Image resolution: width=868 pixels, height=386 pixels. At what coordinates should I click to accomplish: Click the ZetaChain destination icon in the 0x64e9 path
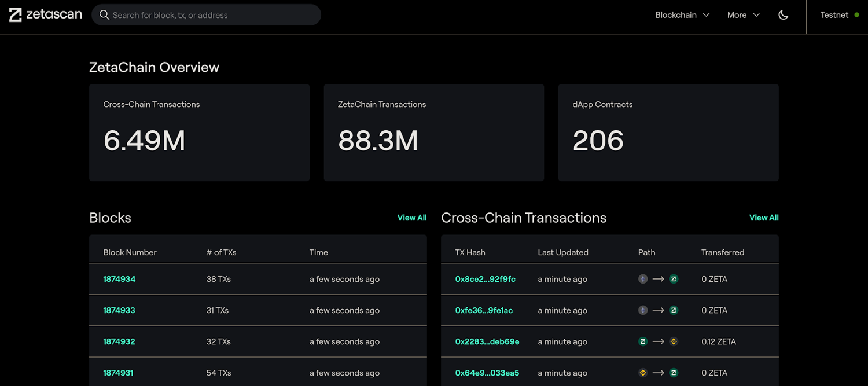pos(673,373)
